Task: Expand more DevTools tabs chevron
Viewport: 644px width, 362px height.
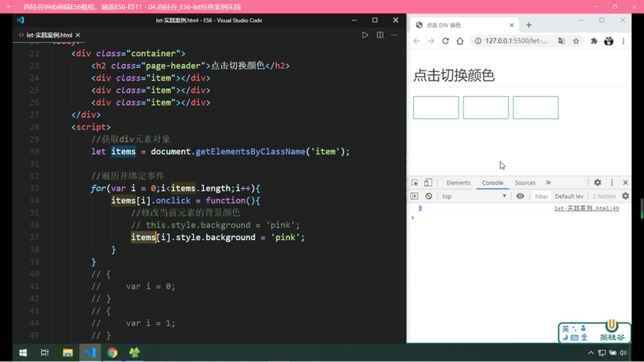Action: point(548,183)
